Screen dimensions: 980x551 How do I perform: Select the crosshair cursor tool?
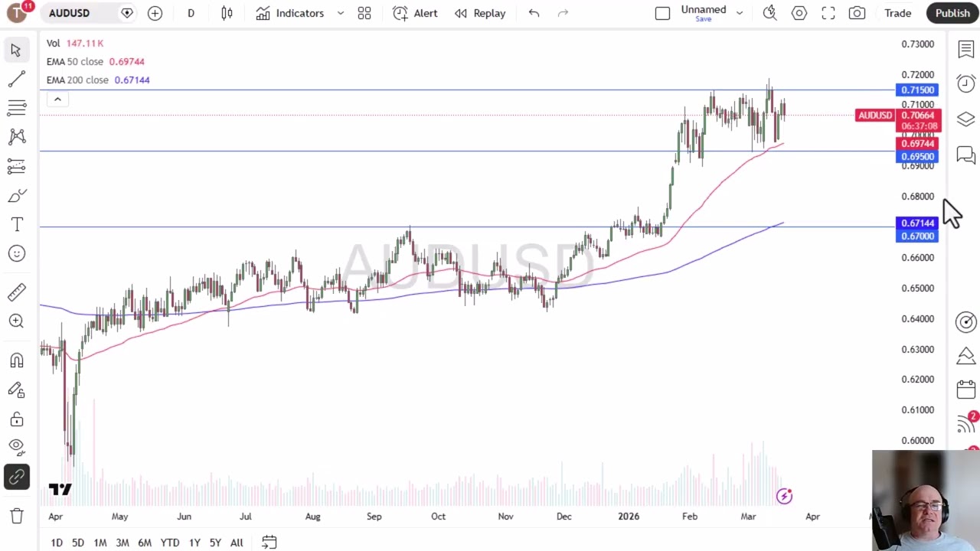click(x=16, y=50)
